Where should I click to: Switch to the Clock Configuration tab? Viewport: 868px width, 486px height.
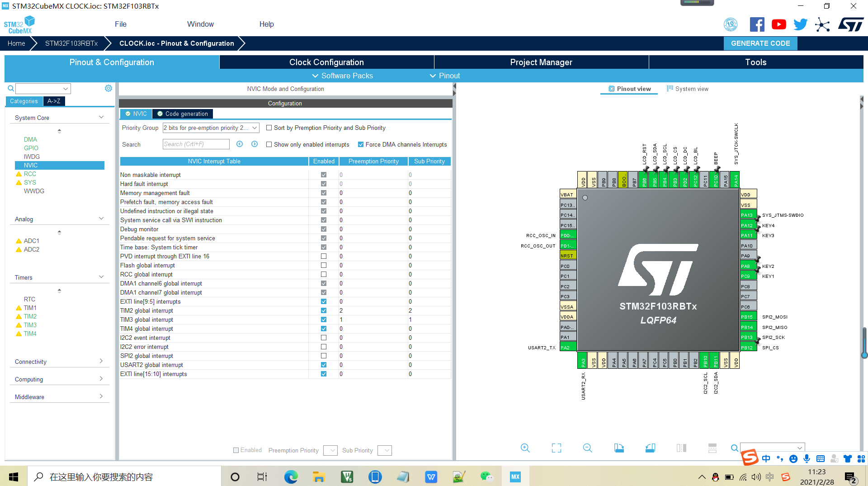coord(326,62)
